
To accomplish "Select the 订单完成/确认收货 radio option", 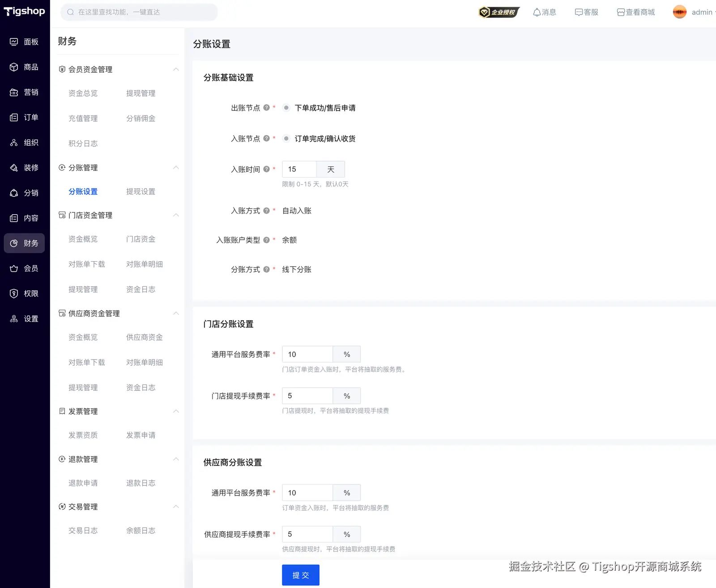I will pyautogui.click(x=286, y=139).
